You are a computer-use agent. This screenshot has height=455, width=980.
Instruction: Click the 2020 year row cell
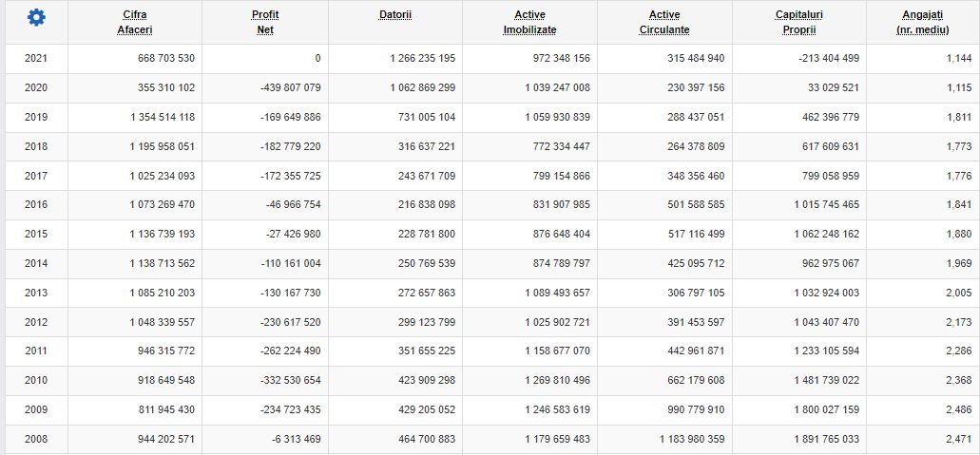point(36,87)
